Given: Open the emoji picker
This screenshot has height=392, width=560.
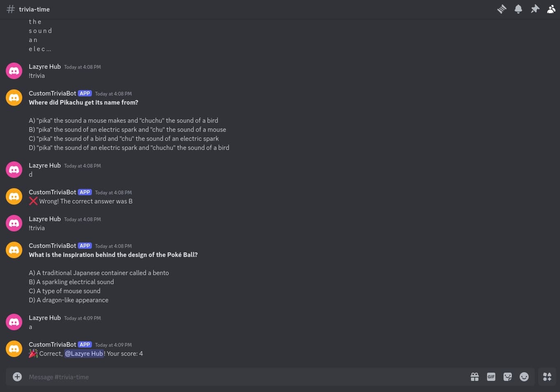Looking at the screenshot, I should 524,377.
